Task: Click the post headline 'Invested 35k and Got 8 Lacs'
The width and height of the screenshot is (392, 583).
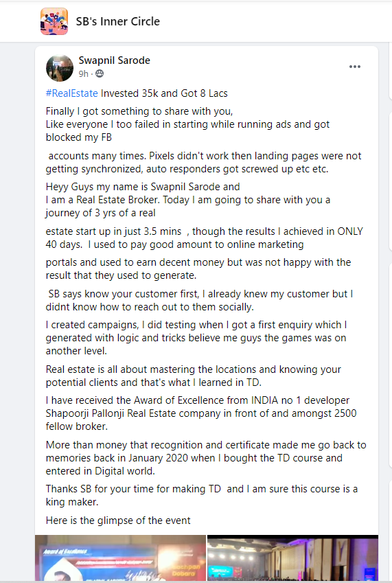Action: click(164, 93)
